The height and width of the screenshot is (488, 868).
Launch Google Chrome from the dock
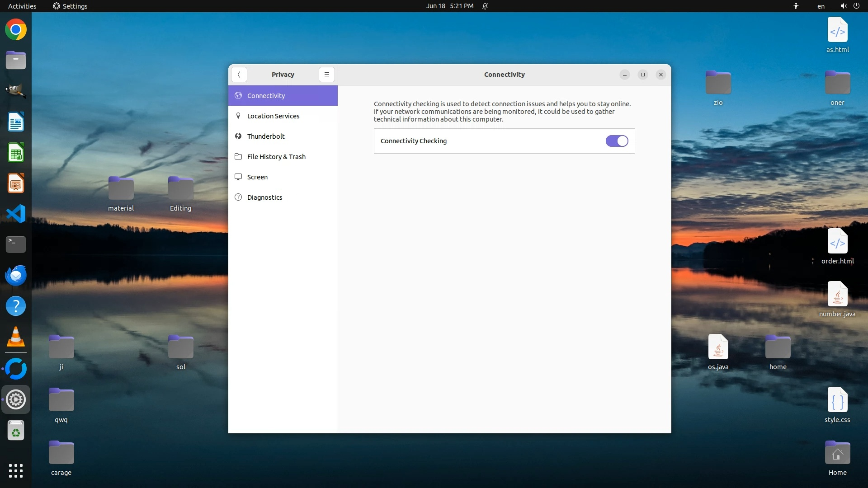(16, 30)
